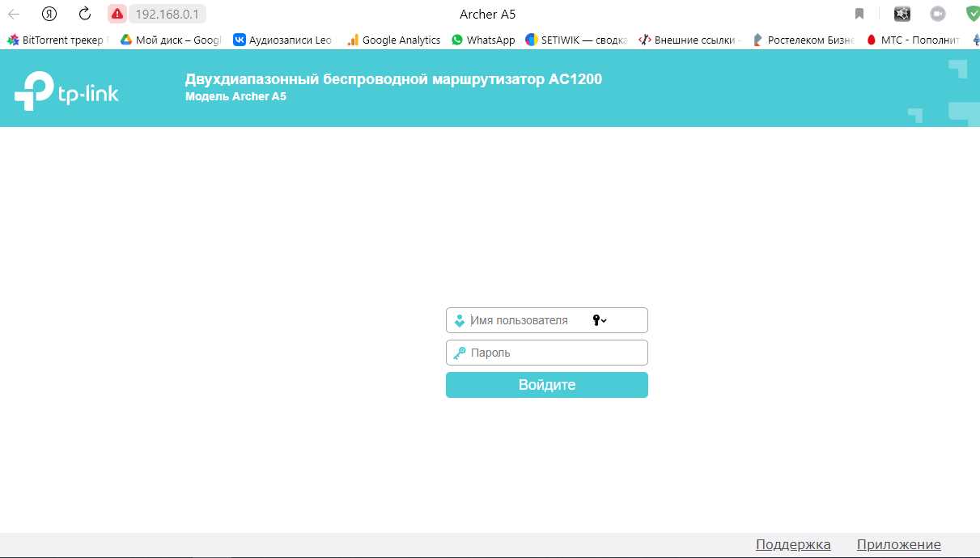Open the Yandex home button
The width and height of the screenshot is (980, 558).
pyautogui.click(x=49, y=14)
